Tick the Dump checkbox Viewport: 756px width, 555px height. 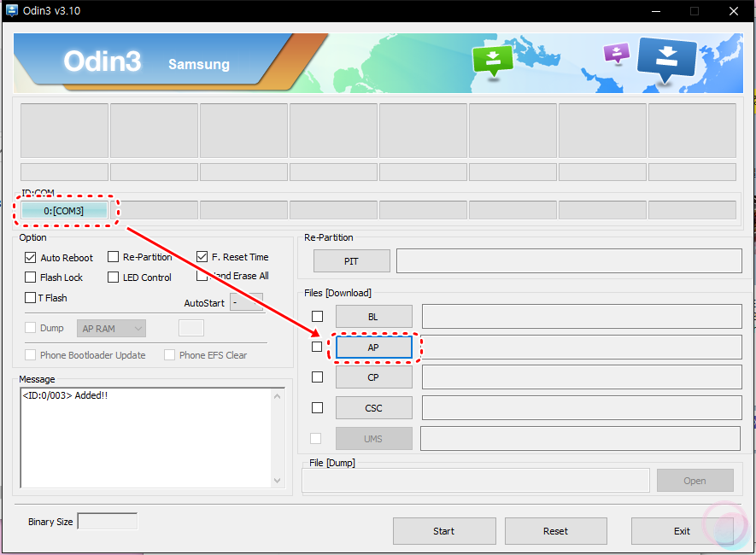(31, 328)
